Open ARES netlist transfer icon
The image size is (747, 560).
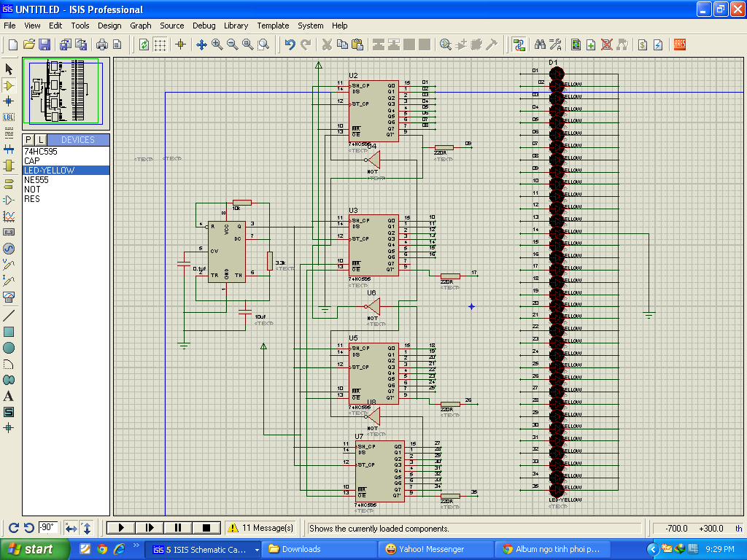coord(680,44)
